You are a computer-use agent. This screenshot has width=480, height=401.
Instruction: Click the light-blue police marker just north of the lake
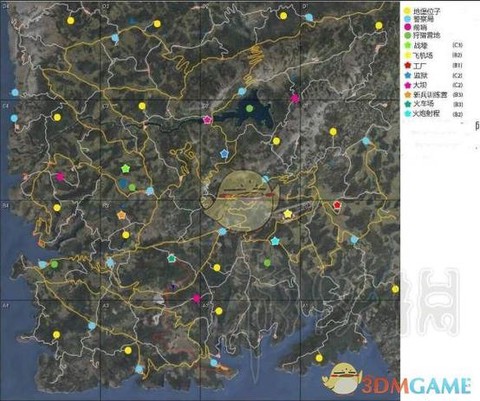click(x=242, y=91)
